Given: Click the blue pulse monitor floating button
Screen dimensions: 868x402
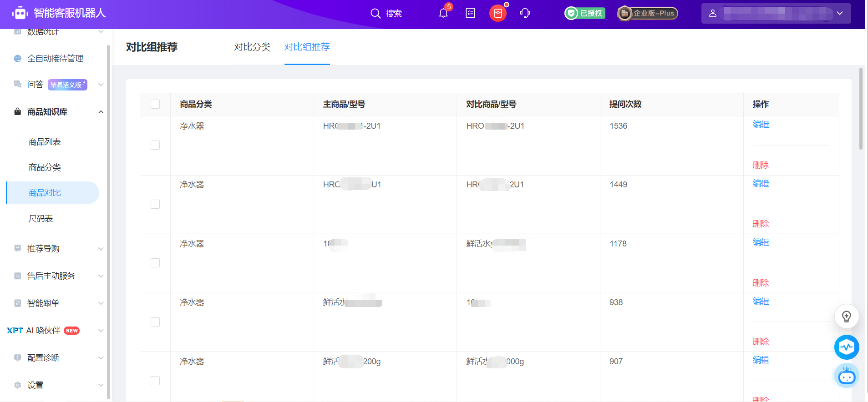Looking at the screenshot, I should point(847,347).
